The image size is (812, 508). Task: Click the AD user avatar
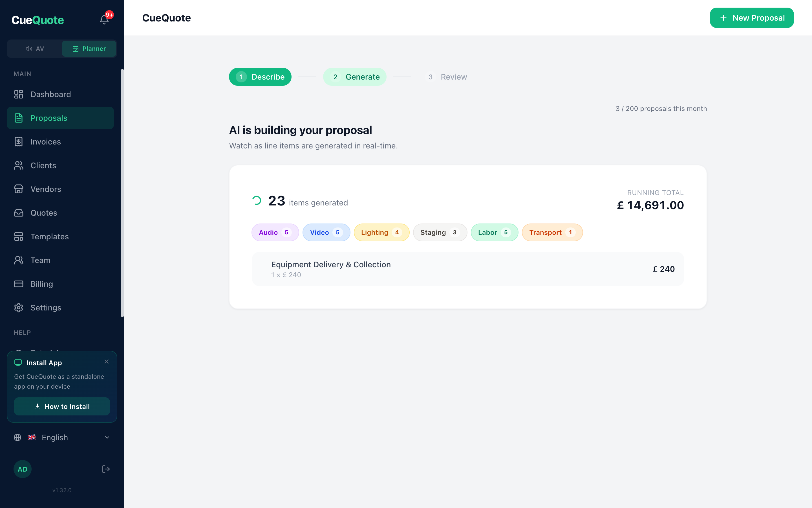point(23,469)
